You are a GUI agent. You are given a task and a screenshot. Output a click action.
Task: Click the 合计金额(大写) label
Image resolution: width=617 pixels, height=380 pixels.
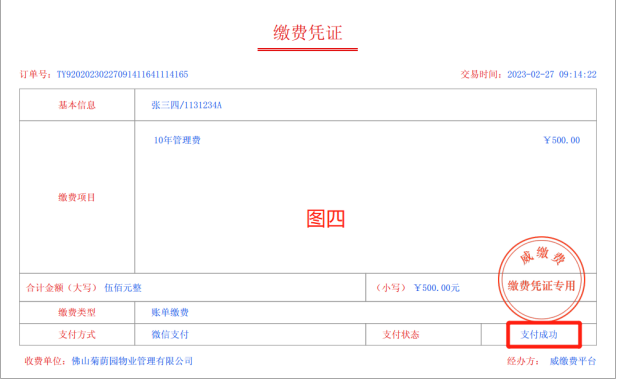62,288
